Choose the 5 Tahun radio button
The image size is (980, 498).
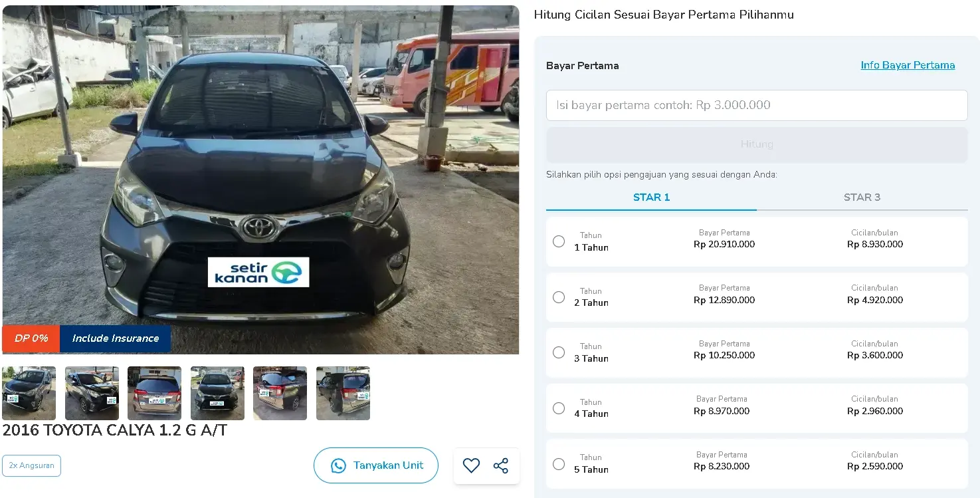click(559, 464)
